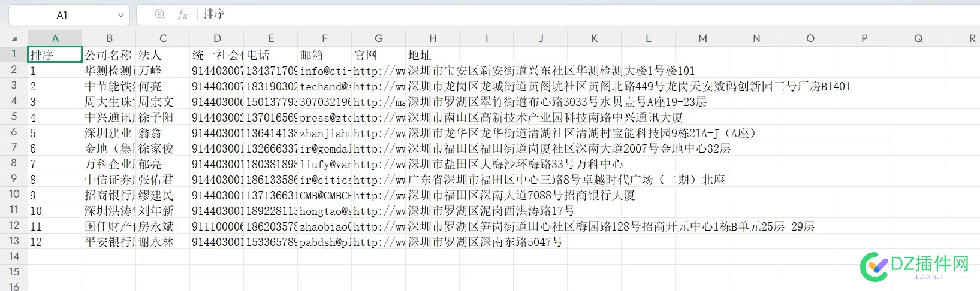This screenshot has width=980, height=291.
Task: Select the cell with 刘年新
Action: [163, 210]
